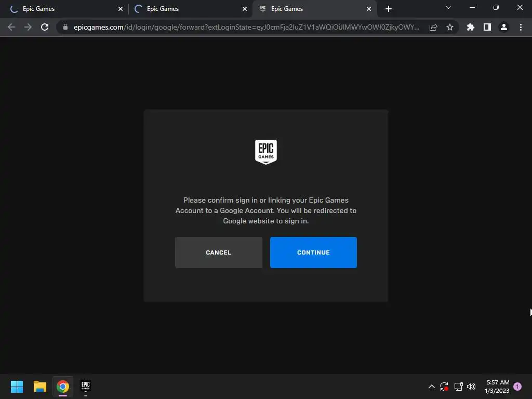
Task: Open the volume speaker tray icon
Action: click(x=471, y=387)
